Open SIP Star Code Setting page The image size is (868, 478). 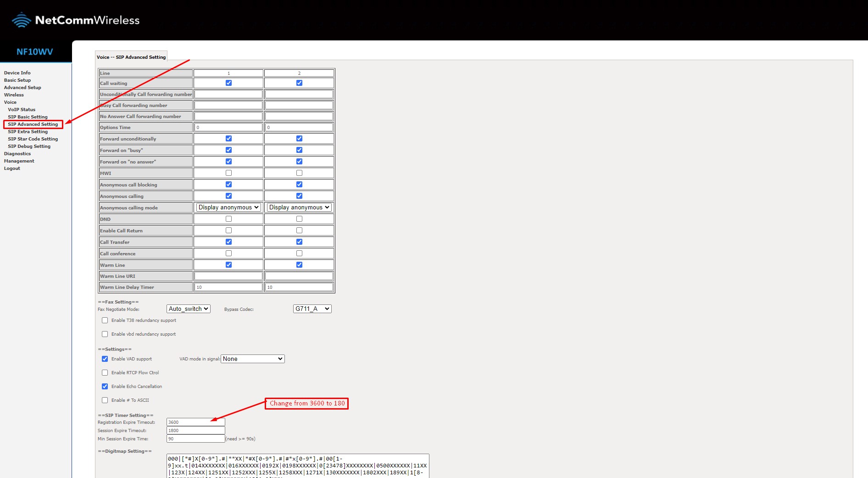(x=33, y=139)
